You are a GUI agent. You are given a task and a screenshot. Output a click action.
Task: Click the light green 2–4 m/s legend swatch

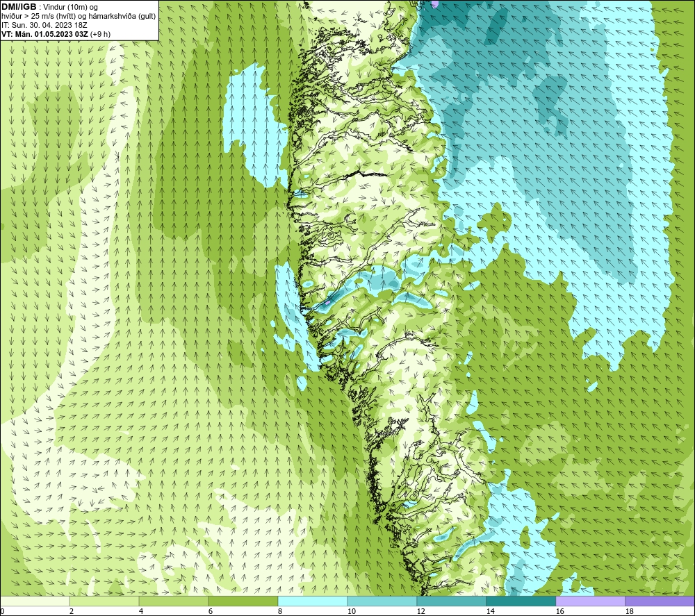tap(104, 601)
